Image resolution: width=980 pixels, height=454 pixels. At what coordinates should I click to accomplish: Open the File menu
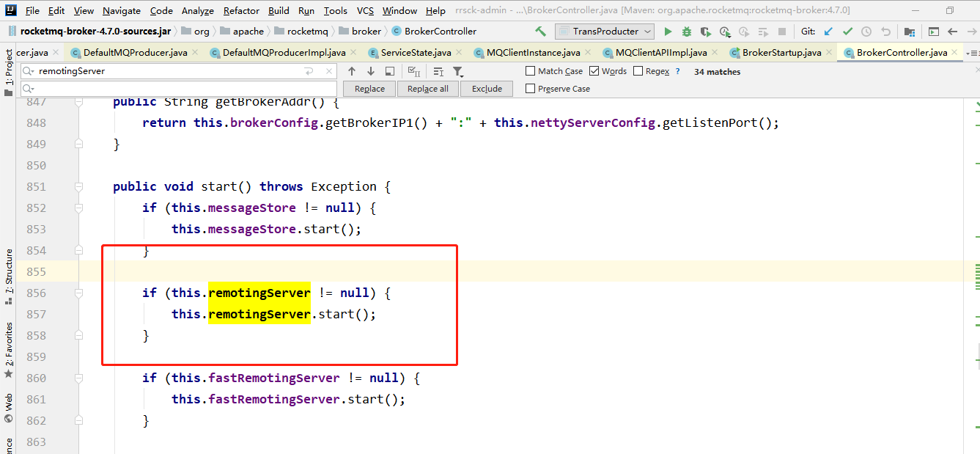[32, 10]
